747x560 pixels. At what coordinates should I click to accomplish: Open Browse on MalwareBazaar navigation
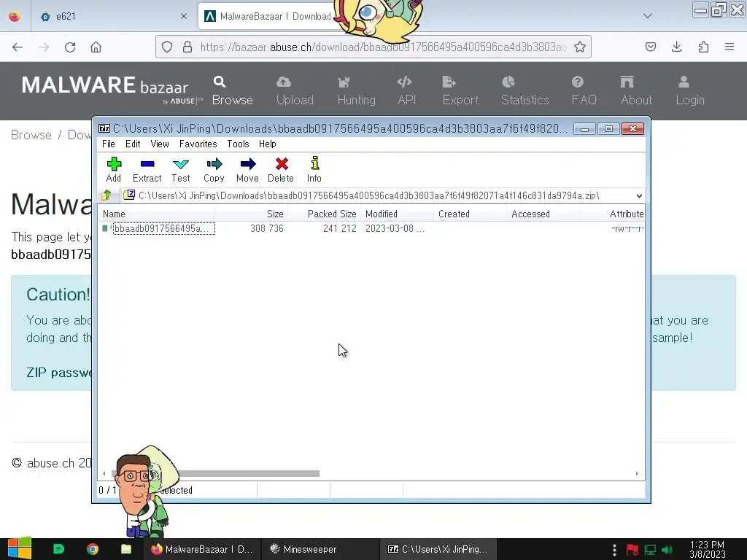[x=233, y=91]
